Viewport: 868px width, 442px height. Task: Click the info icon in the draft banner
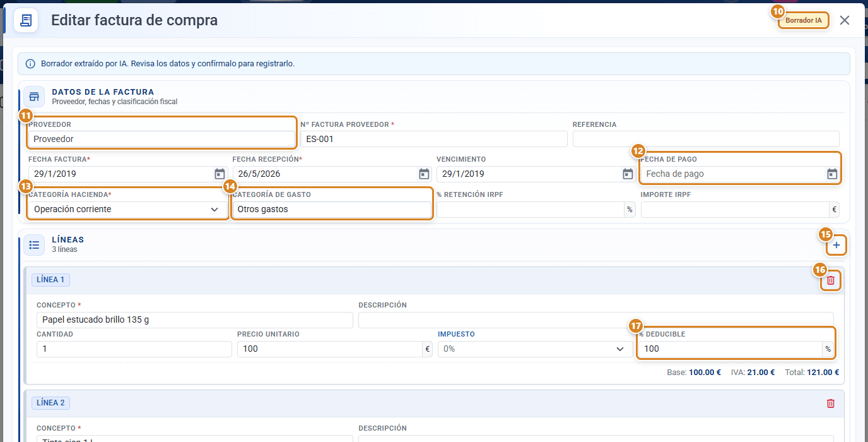point(30,64)
